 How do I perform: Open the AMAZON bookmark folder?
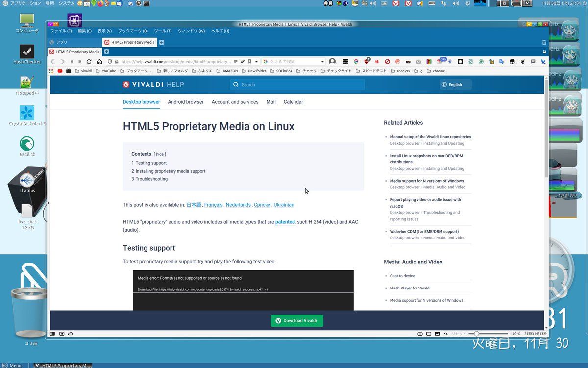[226, 71]
